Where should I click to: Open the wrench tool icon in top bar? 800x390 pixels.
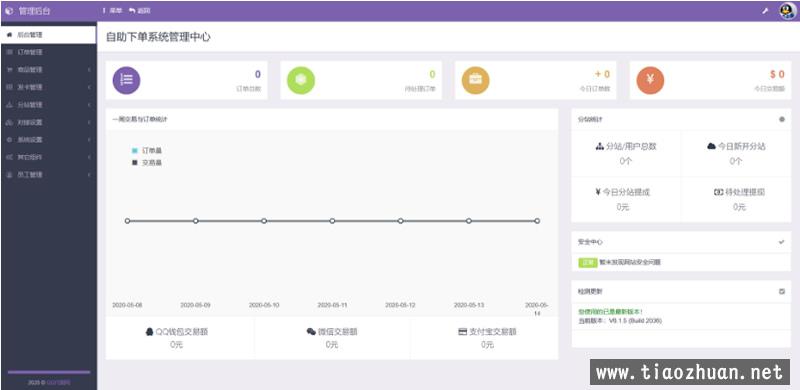765,11
